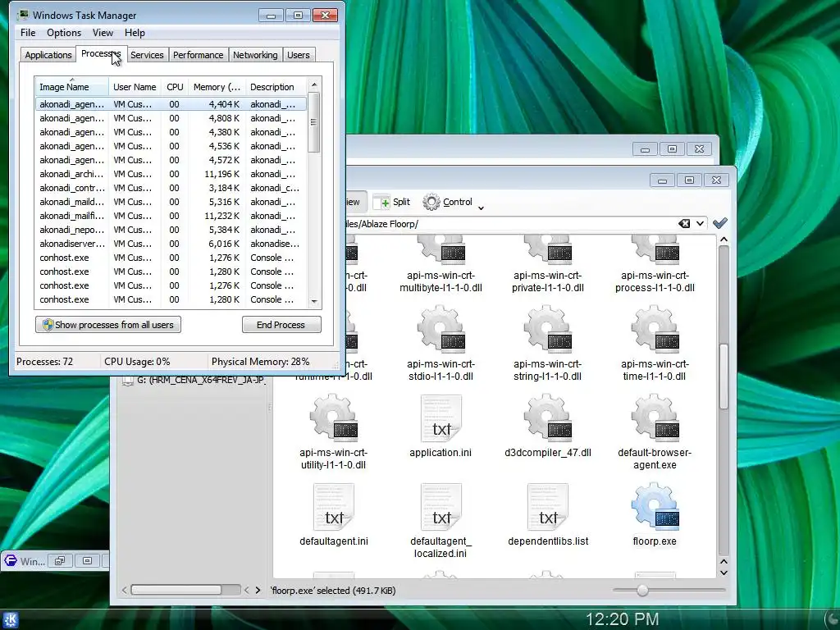Click the Physical Memory: 28% status
Screen dimensions: 840x630
coord(260,362)
